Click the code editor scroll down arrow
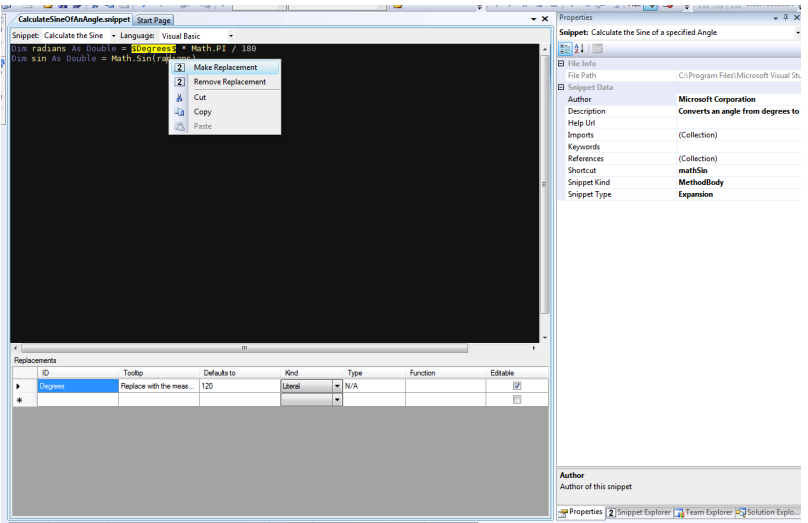 (x=545, y=338)
